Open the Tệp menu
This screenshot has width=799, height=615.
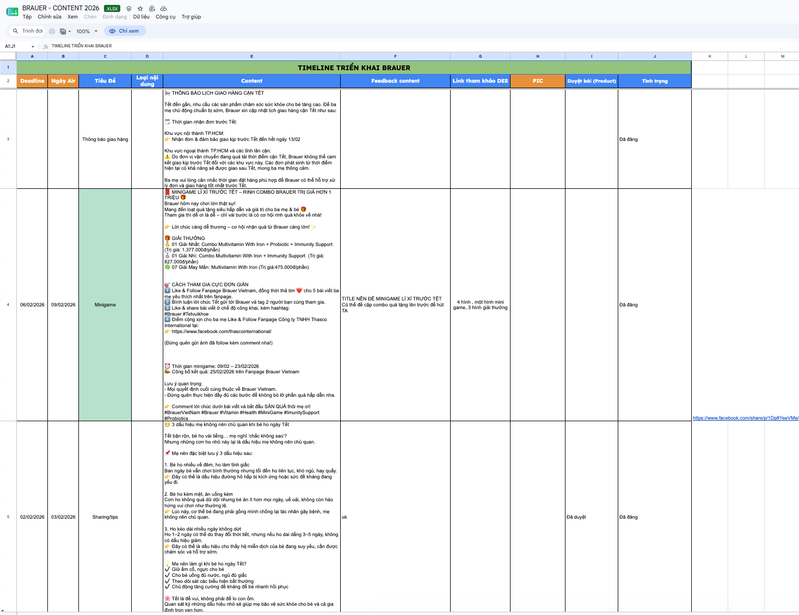pos(27,17)
